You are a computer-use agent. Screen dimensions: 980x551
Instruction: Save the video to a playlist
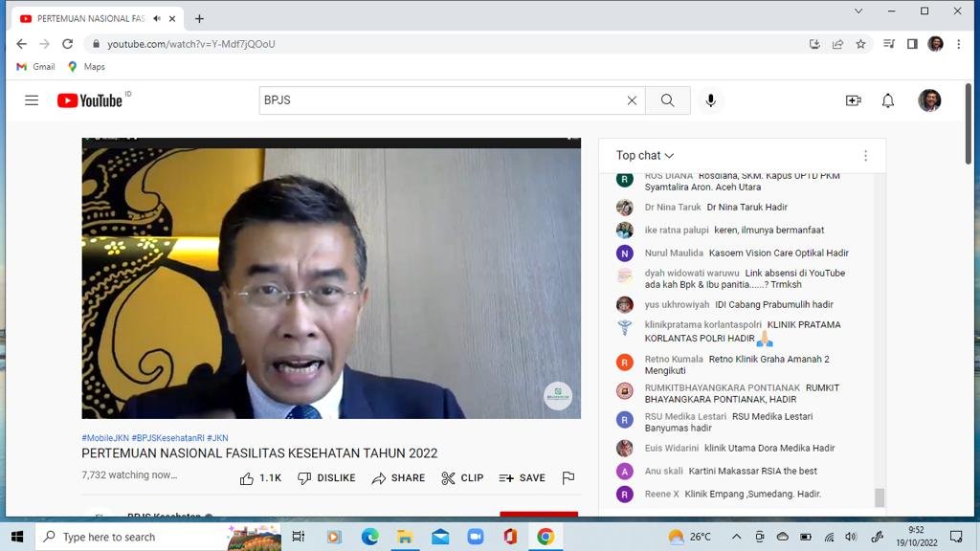[x=522, y=478]
